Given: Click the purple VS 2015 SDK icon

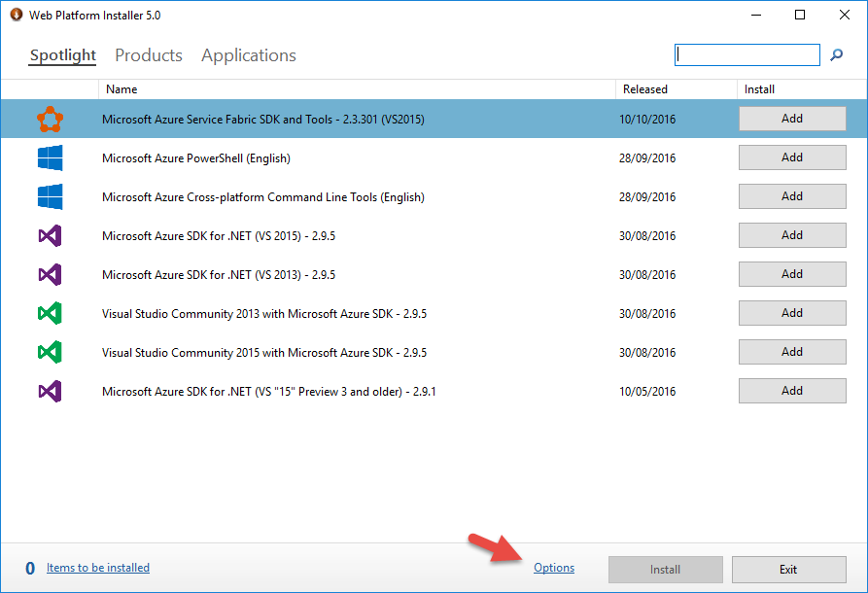Looking at the screenshot, I should point(50,236).
